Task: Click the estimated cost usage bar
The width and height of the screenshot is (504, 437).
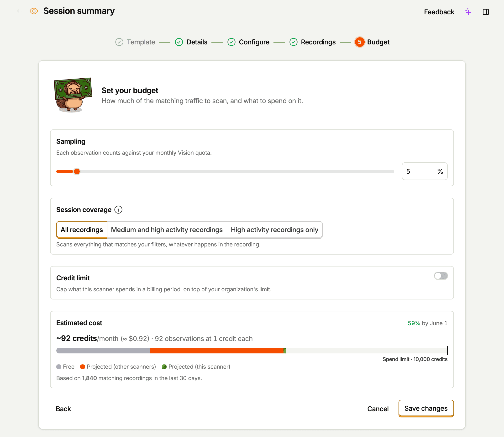Action: pyautogui.click(x=252, y=350)
